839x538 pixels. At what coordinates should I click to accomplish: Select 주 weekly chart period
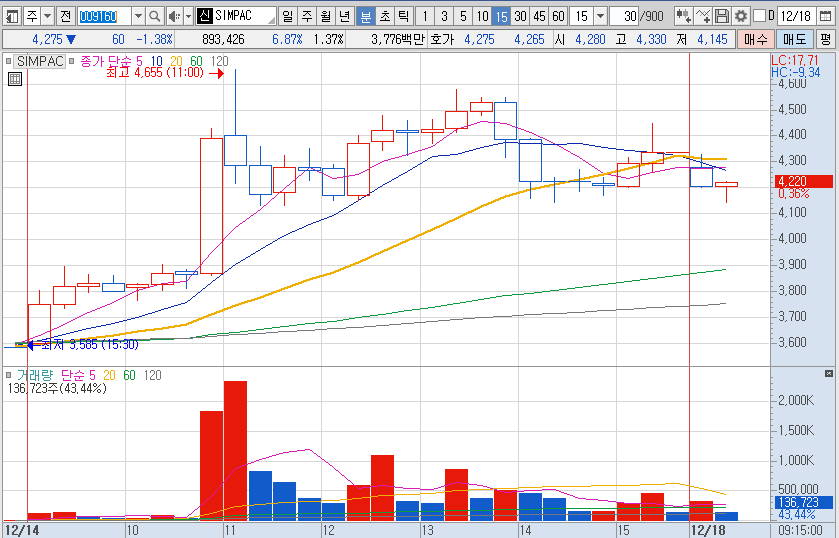(x=307, y=16)
